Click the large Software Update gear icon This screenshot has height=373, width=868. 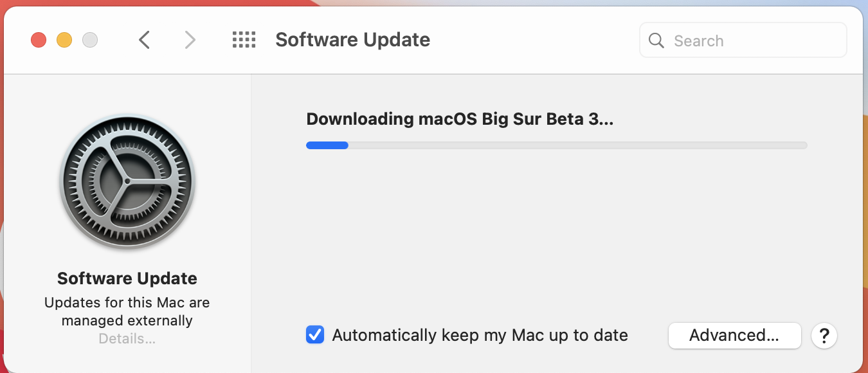point(127,181)
